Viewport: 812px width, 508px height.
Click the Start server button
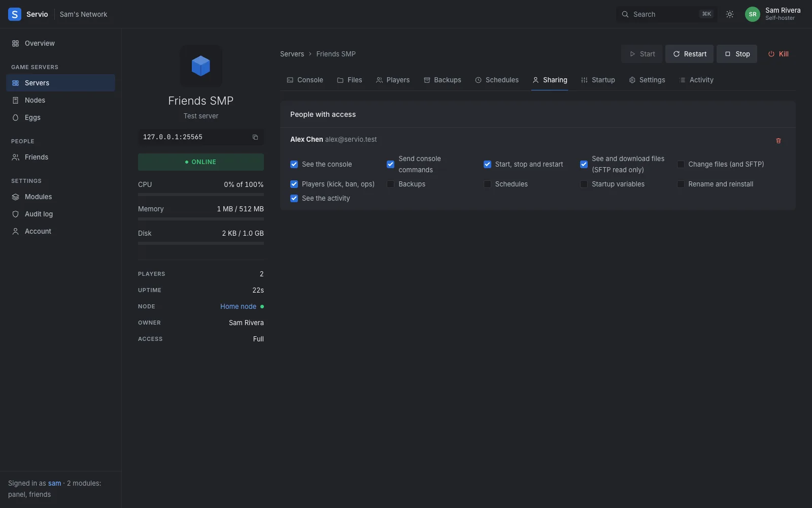pos(642,54)
